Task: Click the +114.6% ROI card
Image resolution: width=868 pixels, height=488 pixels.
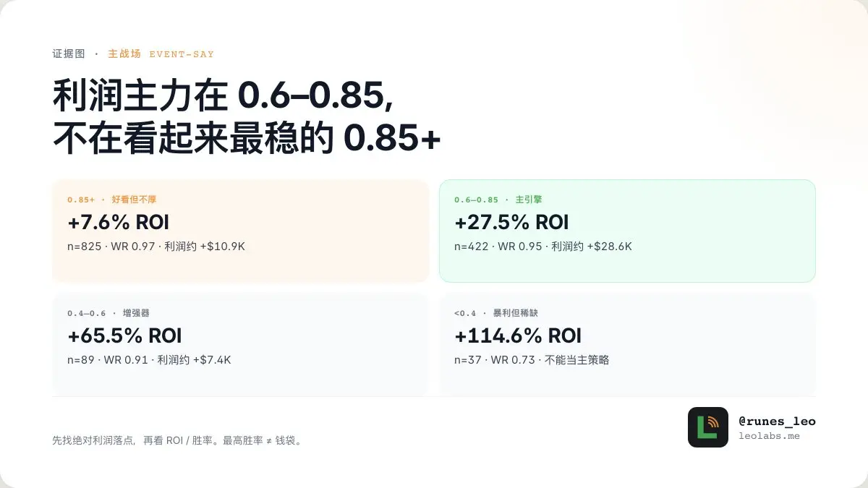Action: tap(627, 343)
